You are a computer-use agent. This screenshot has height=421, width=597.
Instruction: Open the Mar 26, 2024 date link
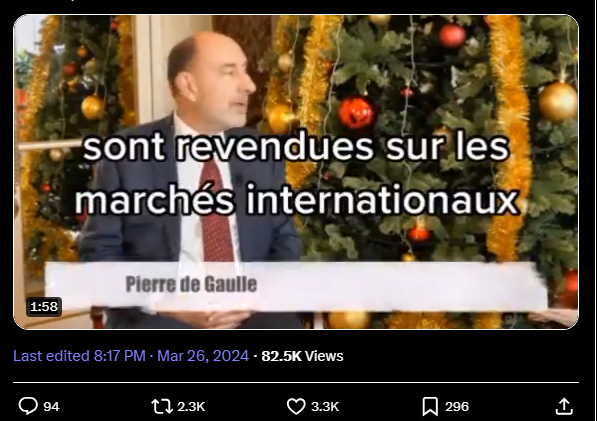pos(203,356)
